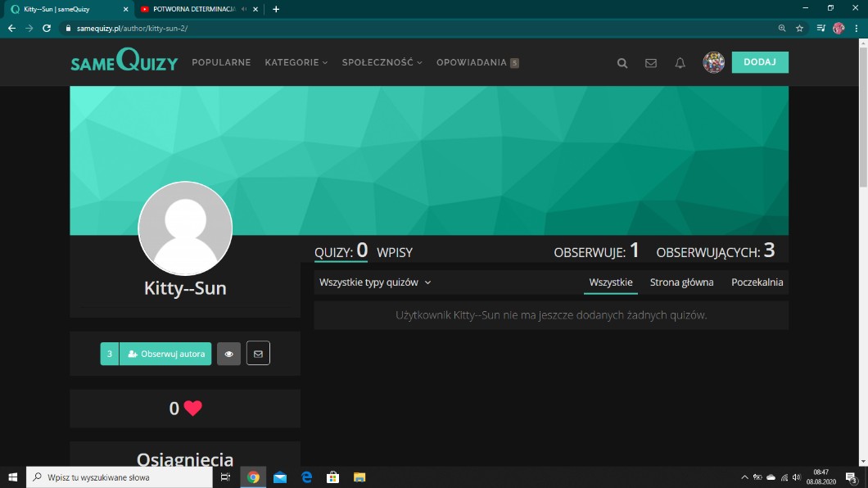Open the Popularne link
Viewport: 868px width, 488px height.
click(221, 62)
